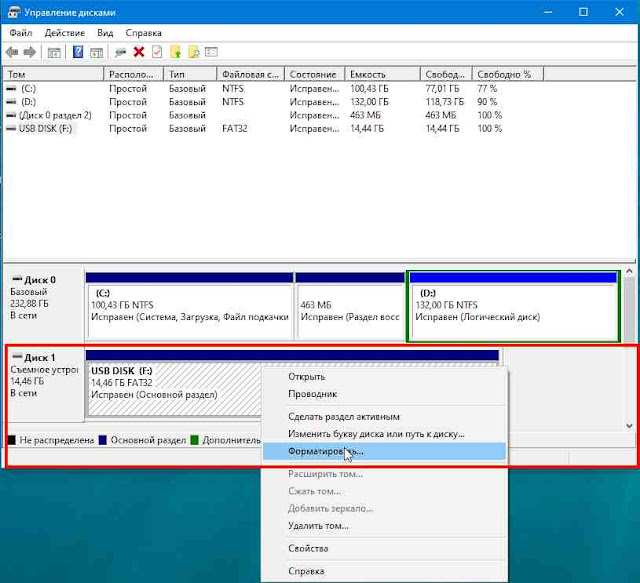
Task: Sort by the Емкость column header
Action: click(x=382, y=74)
